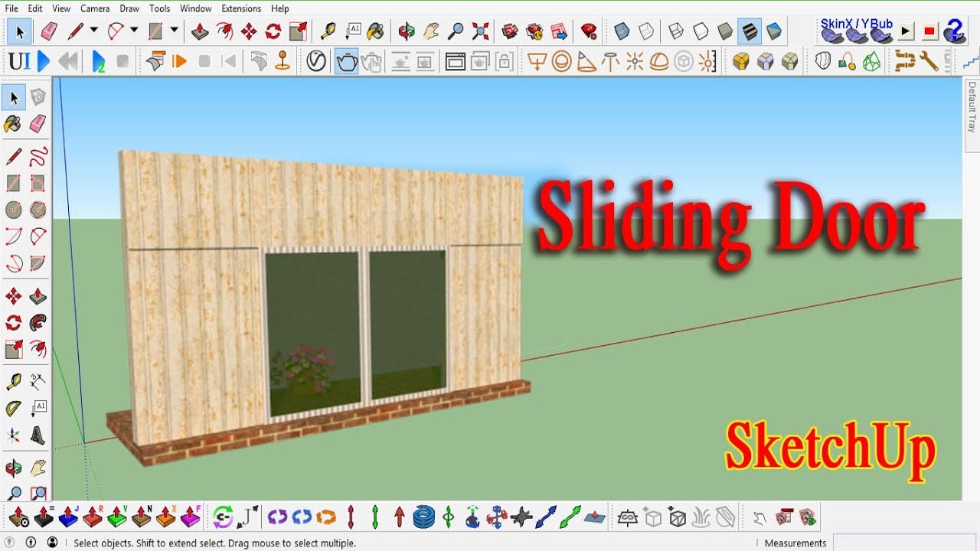Viewport: 980px width, 551px height.
Task: Click the orange pipe tool icon
Action: click(904, 60)
